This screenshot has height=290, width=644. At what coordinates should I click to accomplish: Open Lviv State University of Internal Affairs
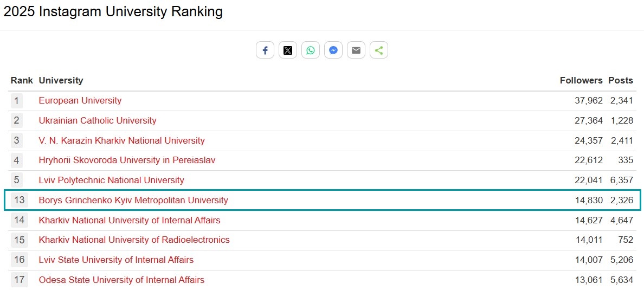point(116,260)
